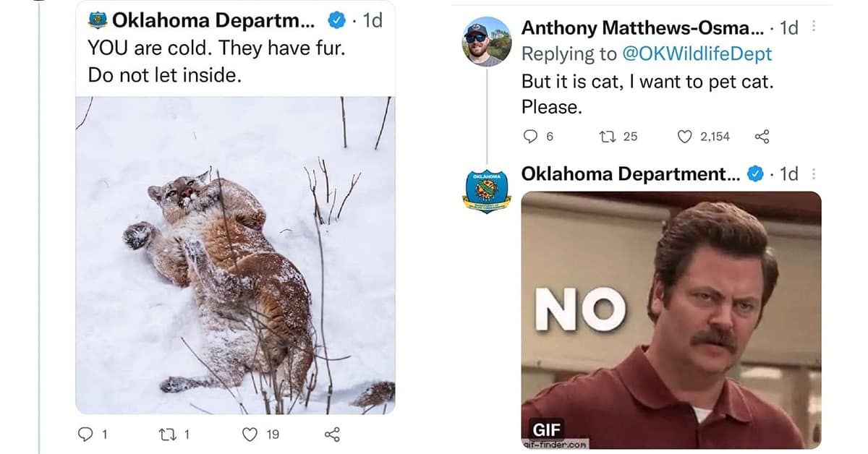Reply to the cougar snow tweet

tap(85, 434)
